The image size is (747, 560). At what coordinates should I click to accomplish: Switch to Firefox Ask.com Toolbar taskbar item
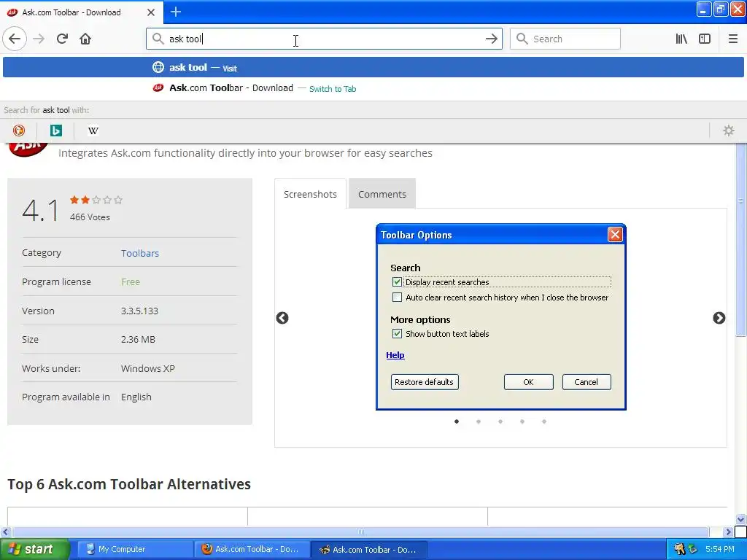point(252,549)
